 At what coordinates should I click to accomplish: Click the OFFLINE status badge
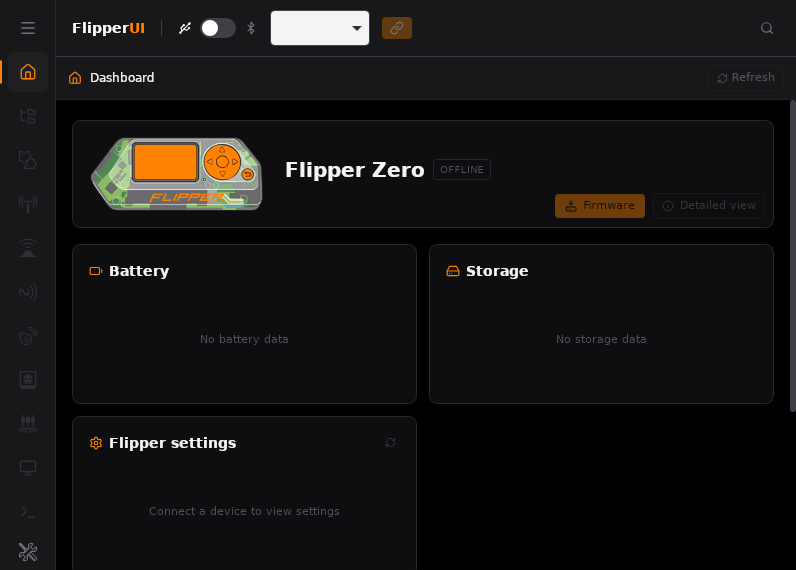pos(462,170)
